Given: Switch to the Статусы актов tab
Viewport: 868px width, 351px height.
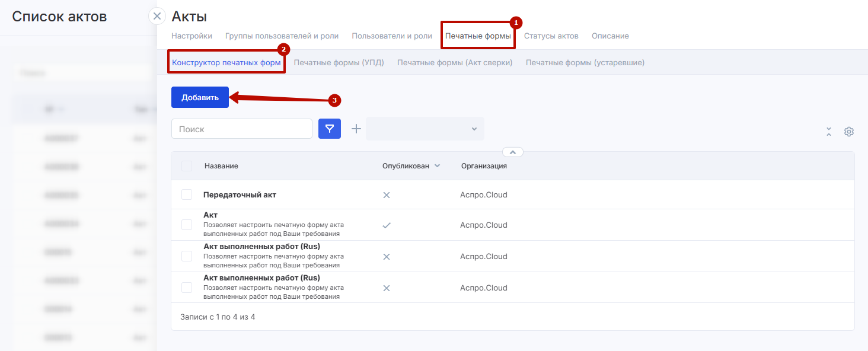Looking at the screenshot, I should coord(551,36).
